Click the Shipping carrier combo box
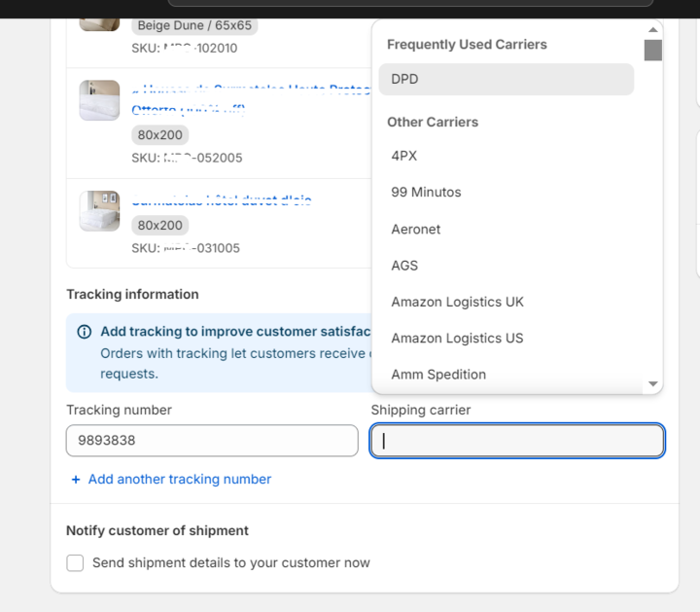The width and height of the screenshot is (700, 612). tap(517, 441)
